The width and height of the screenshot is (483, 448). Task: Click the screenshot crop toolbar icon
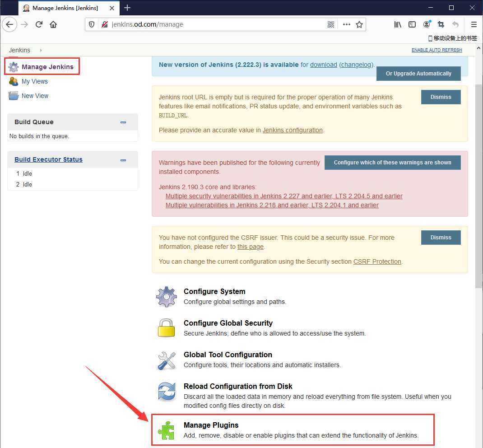[441, 24]
